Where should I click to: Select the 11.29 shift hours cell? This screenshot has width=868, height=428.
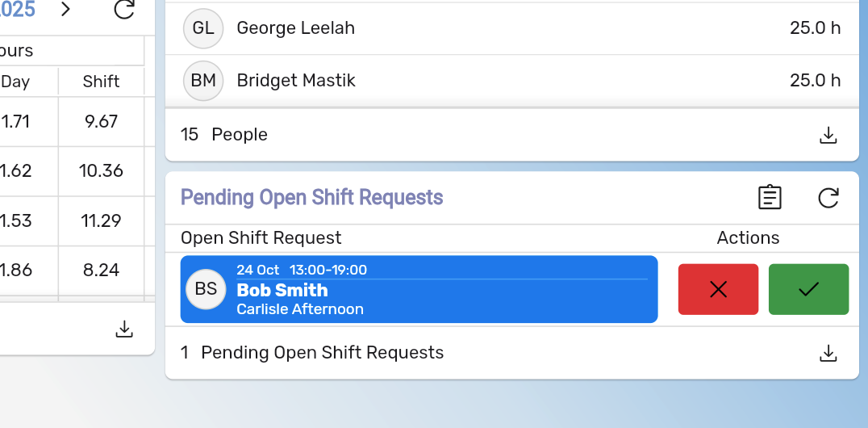101,220
